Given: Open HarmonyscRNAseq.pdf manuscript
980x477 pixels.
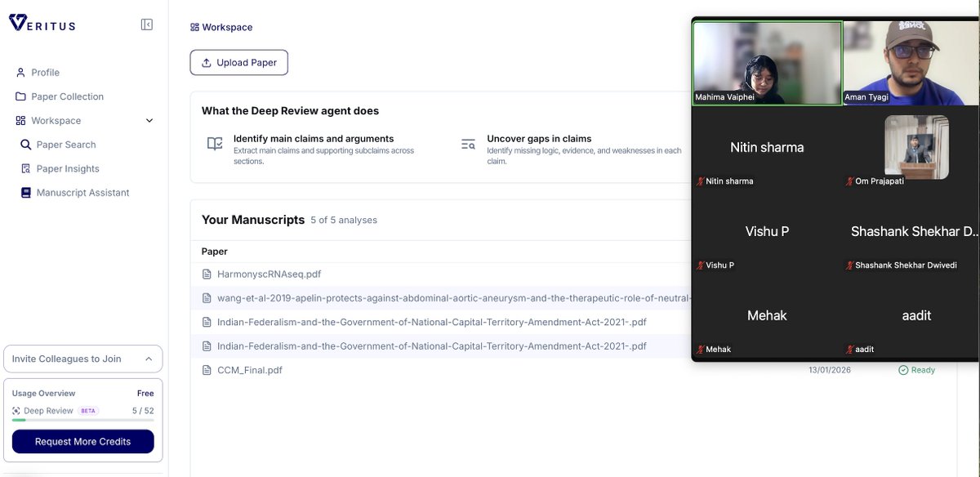Looking at the screenshot, I should click(269, 274).
